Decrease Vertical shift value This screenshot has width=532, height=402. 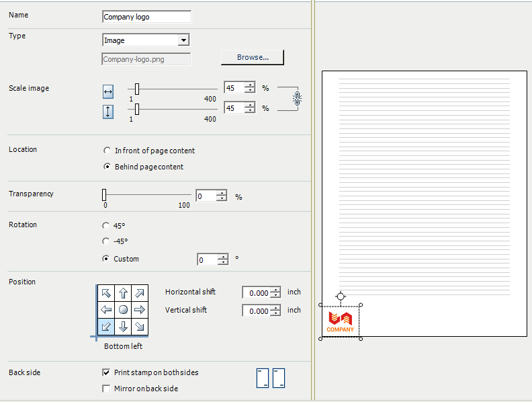click(276, 313)
